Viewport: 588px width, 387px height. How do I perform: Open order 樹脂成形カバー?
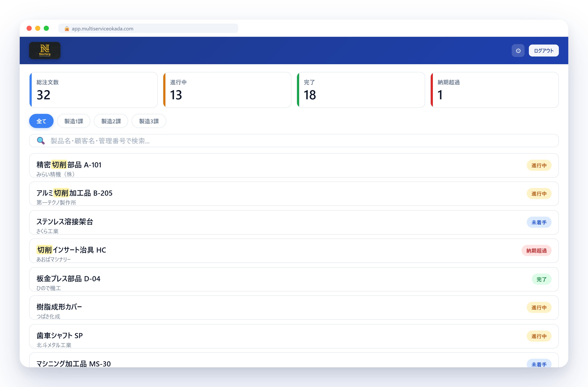(294, 308)
